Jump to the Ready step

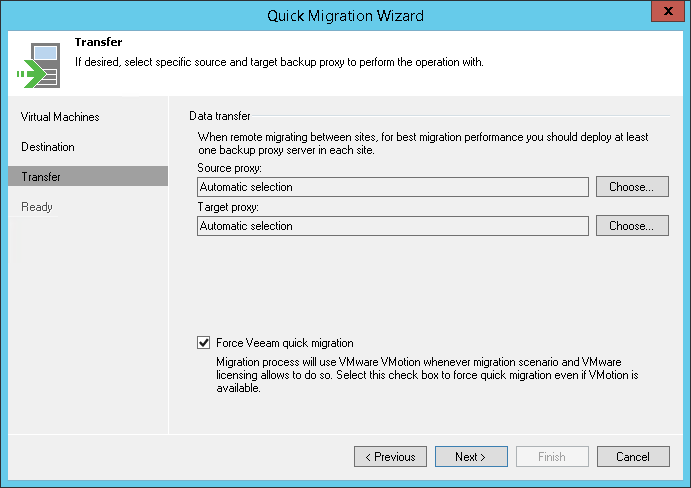pyautogui.click(x=37, y=207)
